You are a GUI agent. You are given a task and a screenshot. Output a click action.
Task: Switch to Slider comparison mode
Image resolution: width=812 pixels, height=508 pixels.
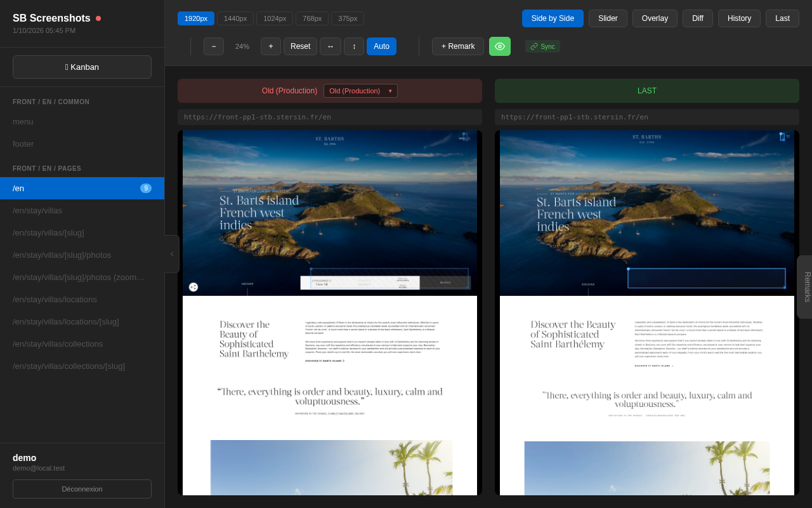pyautogui.click(x=608, y=18)
